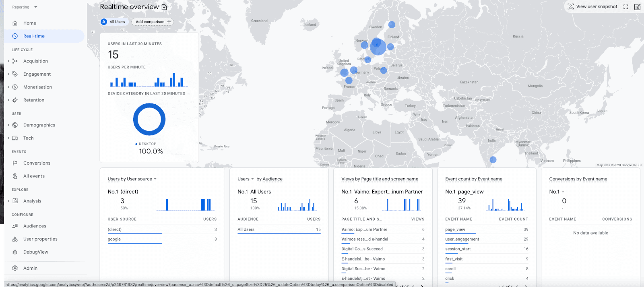Open All events in sidebar

(34, 176)
